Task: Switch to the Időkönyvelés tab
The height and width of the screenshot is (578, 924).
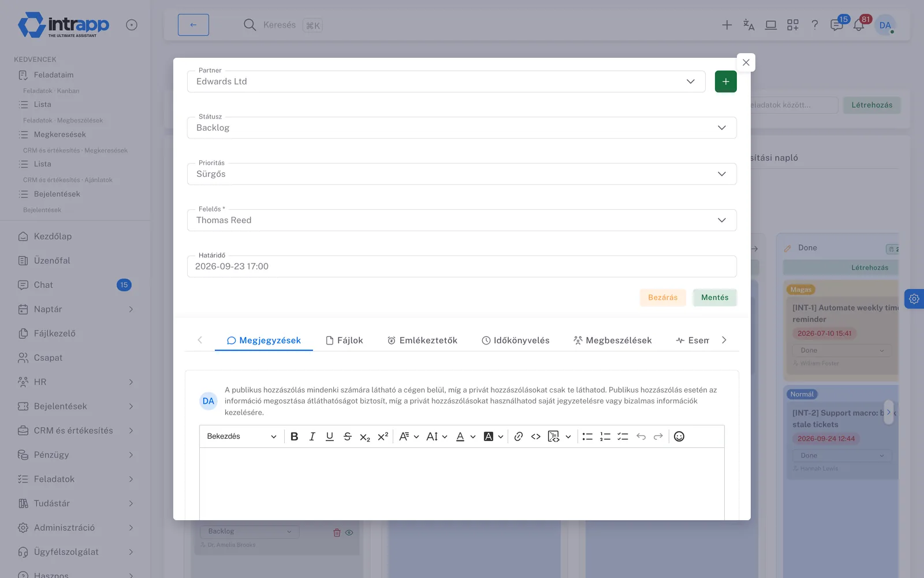Action: [x=516, y=340]
